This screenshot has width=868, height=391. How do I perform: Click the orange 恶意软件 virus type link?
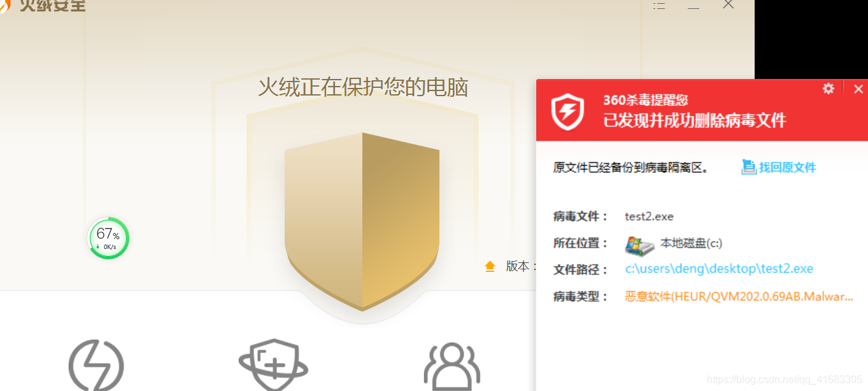739,296
